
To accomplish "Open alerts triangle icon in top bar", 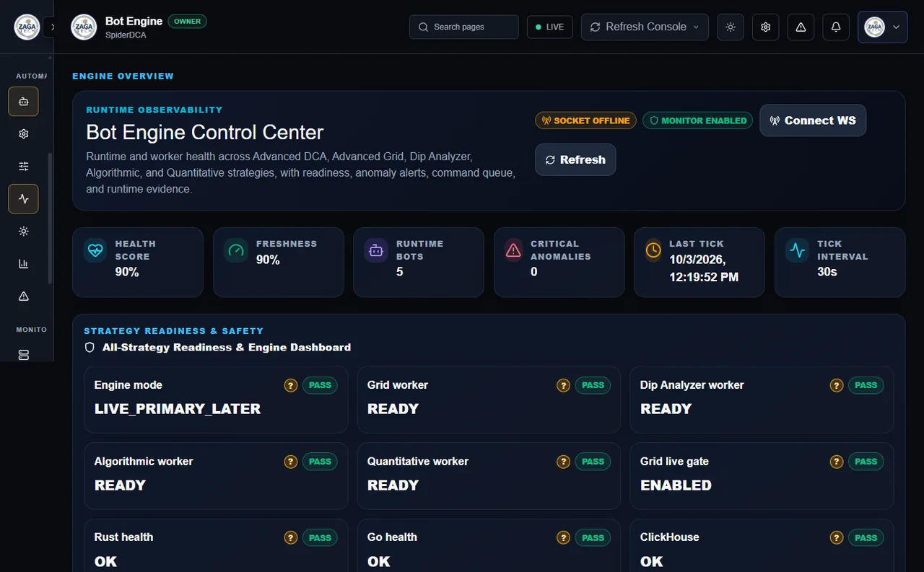I will [x=801, y=27].
